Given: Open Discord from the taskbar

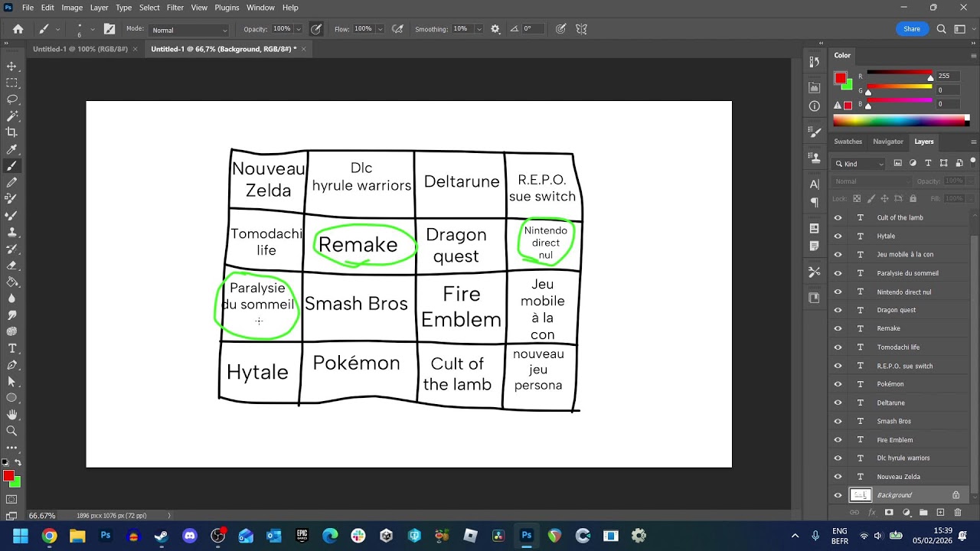Looking at the screenshot, I should tap(190, 536).
